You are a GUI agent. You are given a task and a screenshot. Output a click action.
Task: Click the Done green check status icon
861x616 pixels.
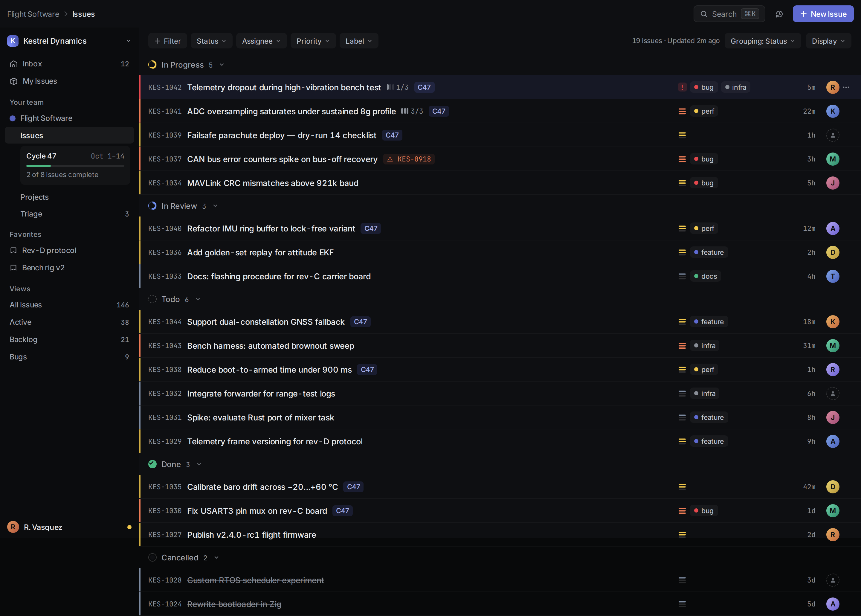(x=152, y=464)
